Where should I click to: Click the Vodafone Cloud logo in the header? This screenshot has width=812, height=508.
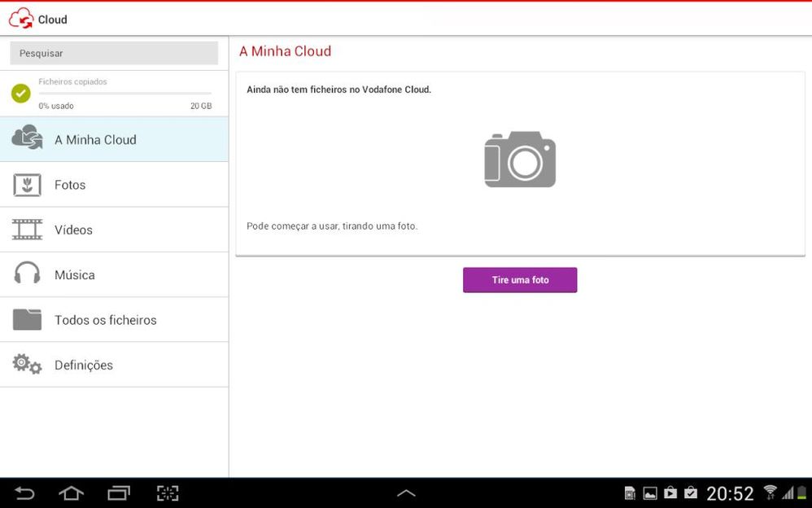(x=22, y=16)
